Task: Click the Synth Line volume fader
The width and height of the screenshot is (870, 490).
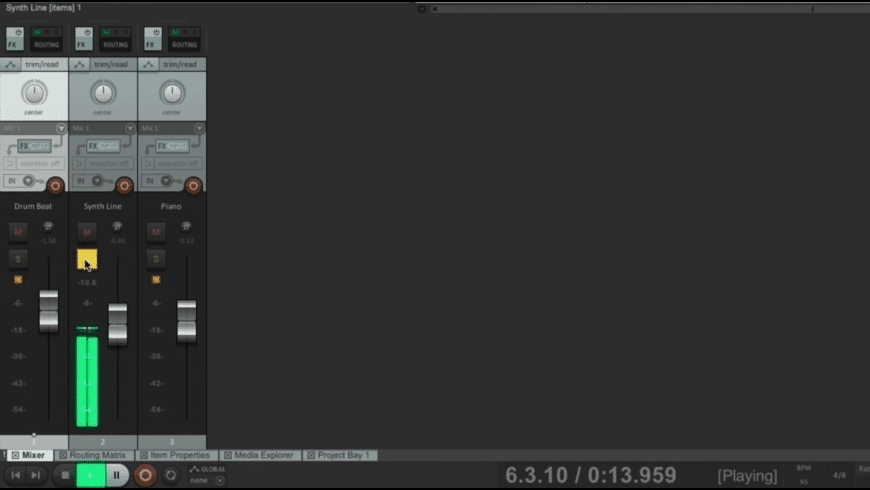Action: [x=118, y=325]
